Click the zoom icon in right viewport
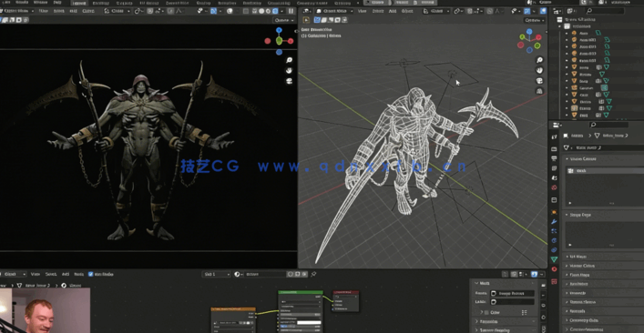The width and height of the screenshot is (644, 333). 539,60
